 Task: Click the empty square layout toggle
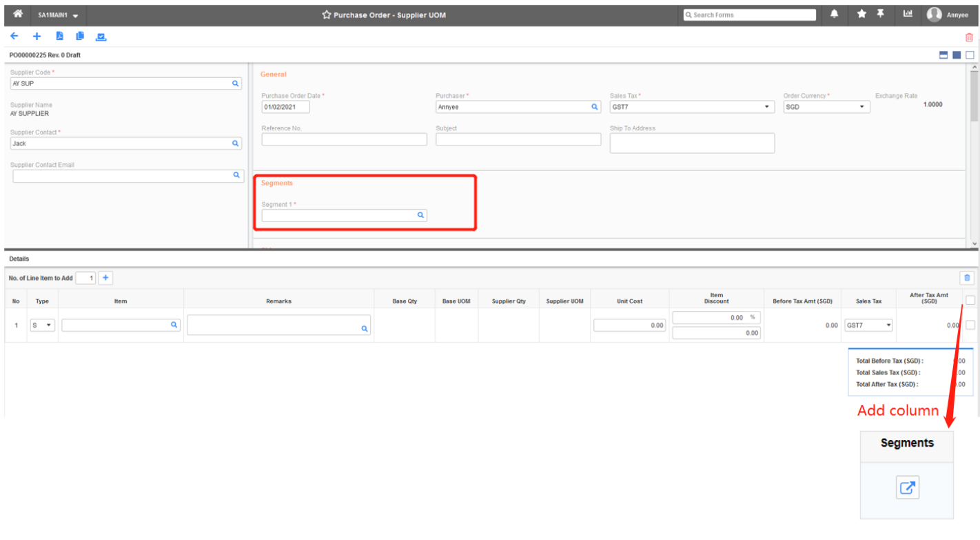[x=971, y=54]
